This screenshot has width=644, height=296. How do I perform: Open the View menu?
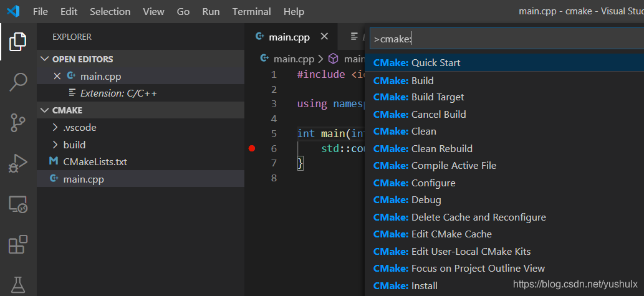click(153, 11)
